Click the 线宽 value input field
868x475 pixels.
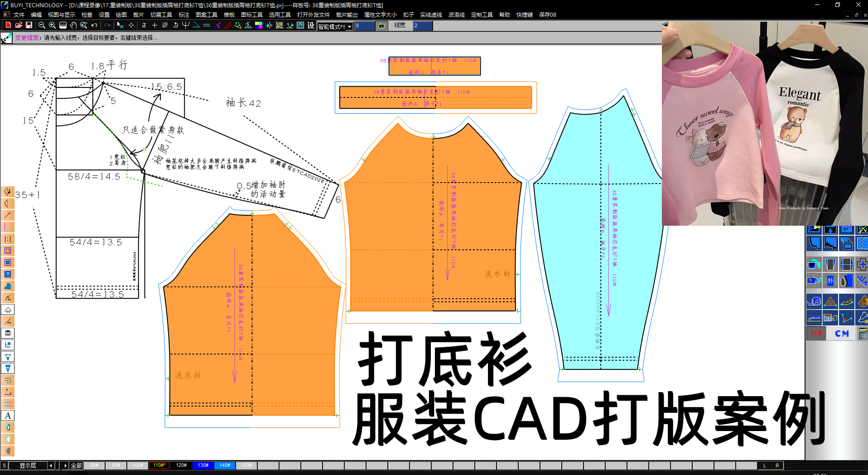[x=423, y=26]
